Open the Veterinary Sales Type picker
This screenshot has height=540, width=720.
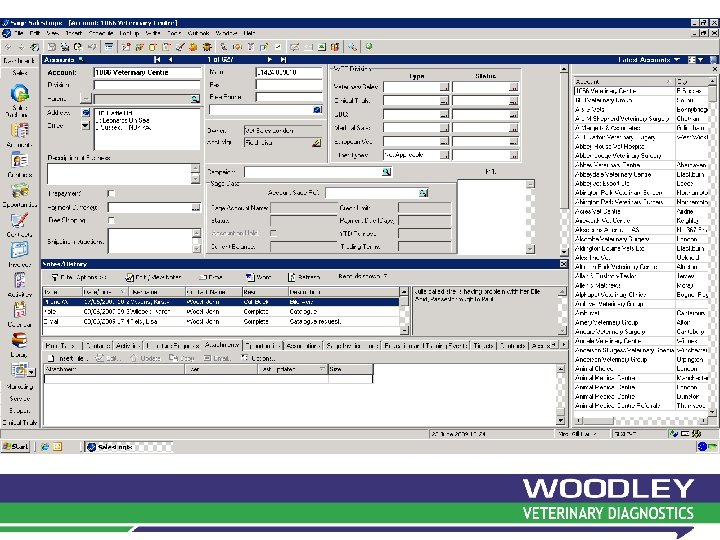pyautogui.click(x=444, y=87)
